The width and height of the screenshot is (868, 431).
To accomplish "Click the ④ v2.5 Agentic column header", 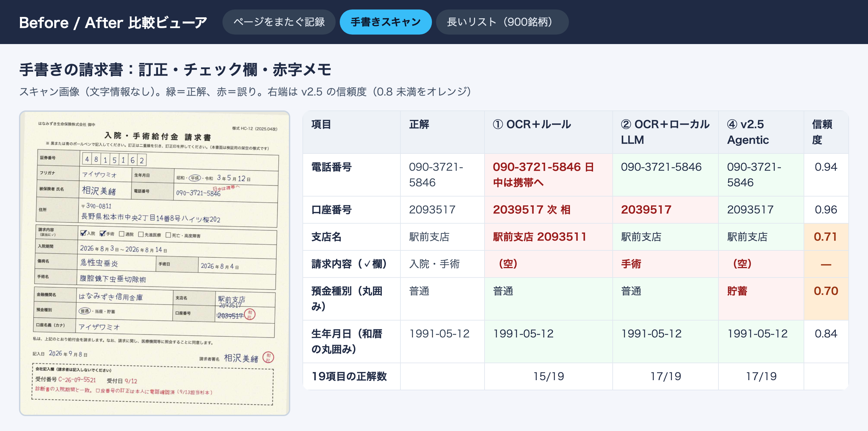I will point(761,132).
